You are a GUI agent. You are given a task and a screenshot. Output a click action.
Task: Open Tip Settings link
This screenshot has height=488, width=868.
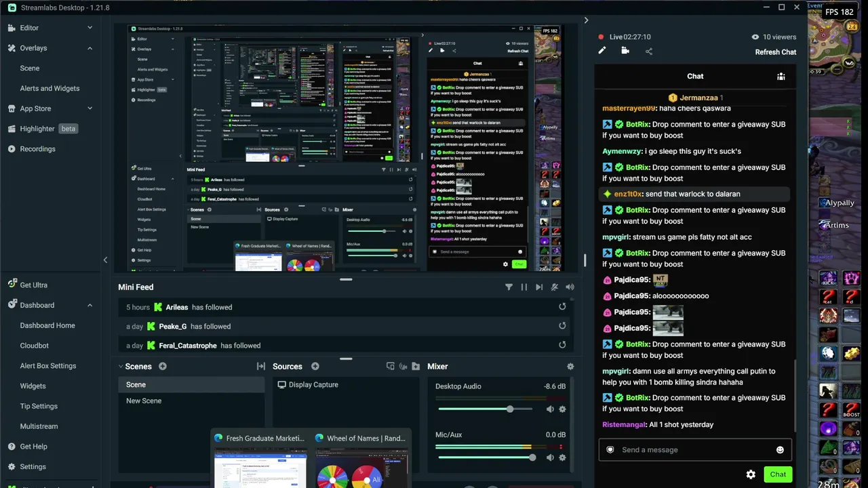(39, 406)
